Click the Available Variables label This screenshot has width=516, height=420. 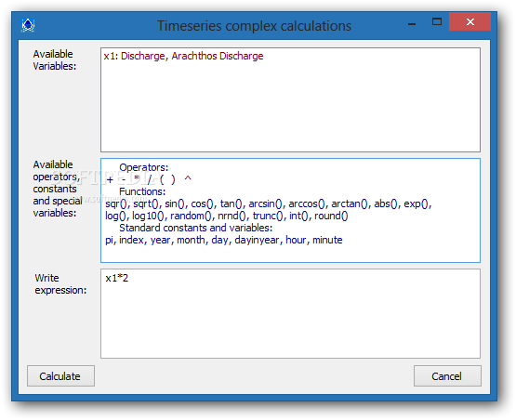(x=54, y=59)
